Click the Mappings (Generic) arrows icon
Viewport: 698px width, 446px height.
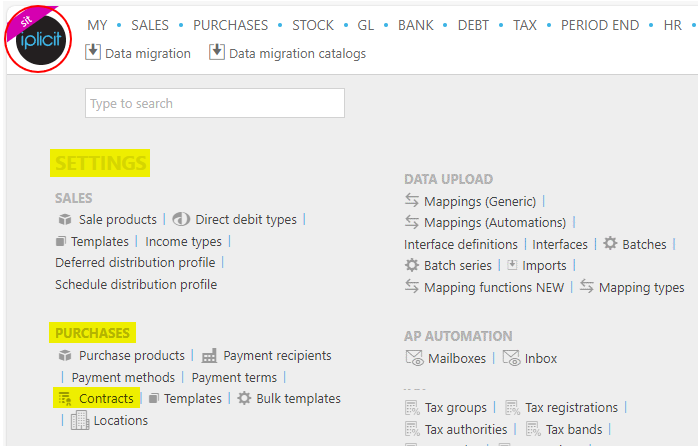412,200
